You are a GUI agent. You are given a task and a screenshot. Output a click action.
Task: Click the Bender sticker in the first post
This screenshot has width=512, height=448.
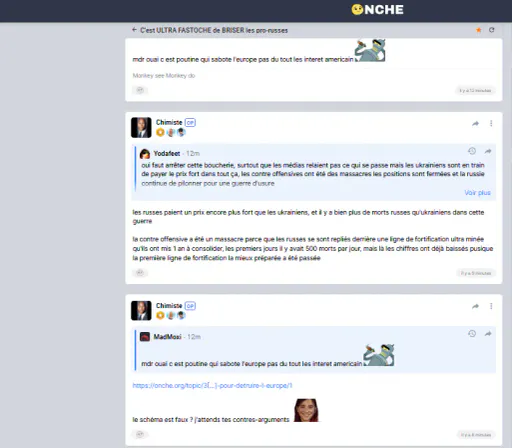(x=370, y=50)
